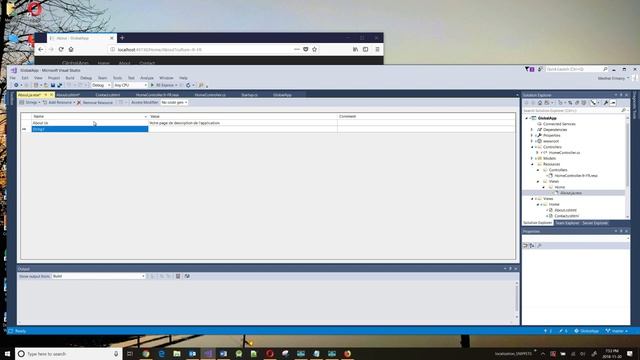Click the Quick Launch search magnifier icon
Viewport: 640px width, 360px height.
pos(605,69)
